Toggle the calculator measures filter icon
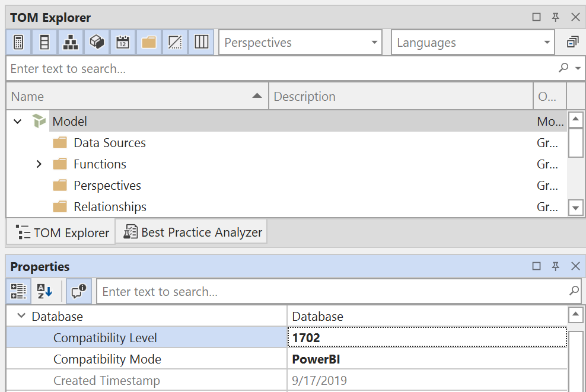This screenshot has height=392, width=586. click(x=18, y=43)
